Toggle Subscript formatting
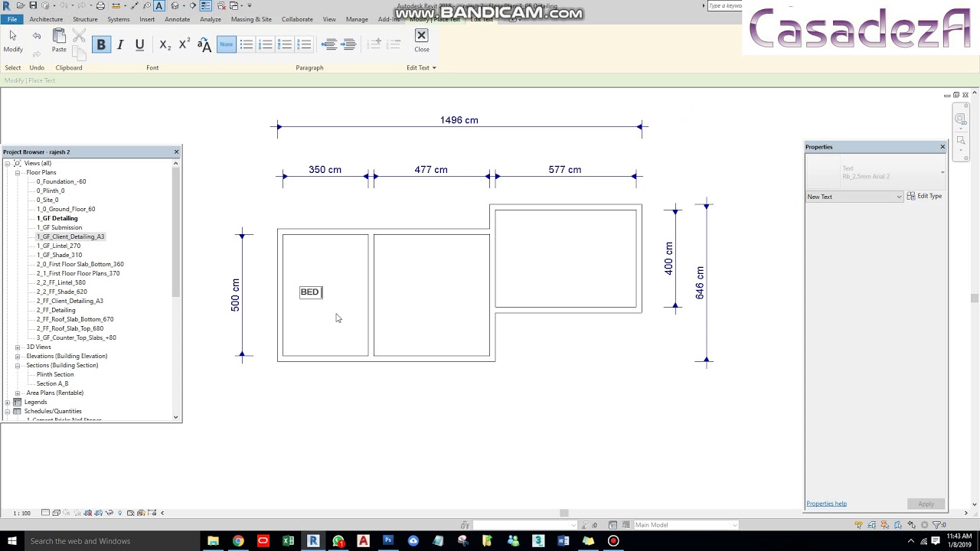 click(x=165, y=45)
